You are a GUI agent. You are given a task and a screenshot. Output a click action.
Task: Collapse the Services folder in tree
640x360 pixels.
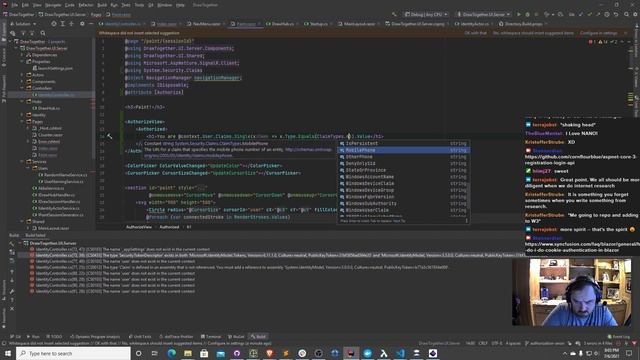point(22,162)
